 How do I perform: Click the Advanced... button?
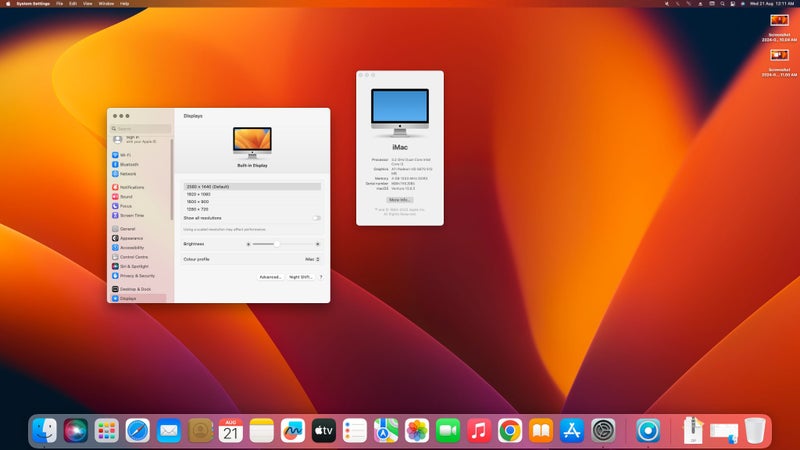[x=270, y=277]
